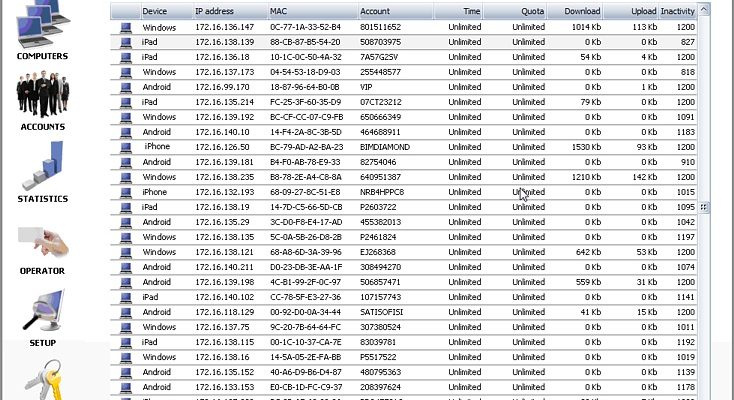
Task: Click the vertical scrollbar thumb of the list
Action: click(x=704, y=207)
